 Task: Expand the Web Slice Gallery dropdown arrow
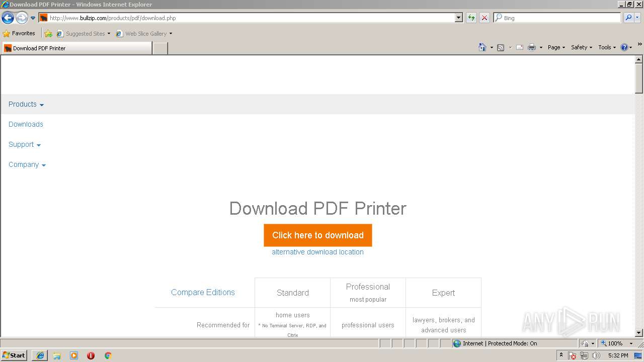pyautogui.click(x=171, y=34)
